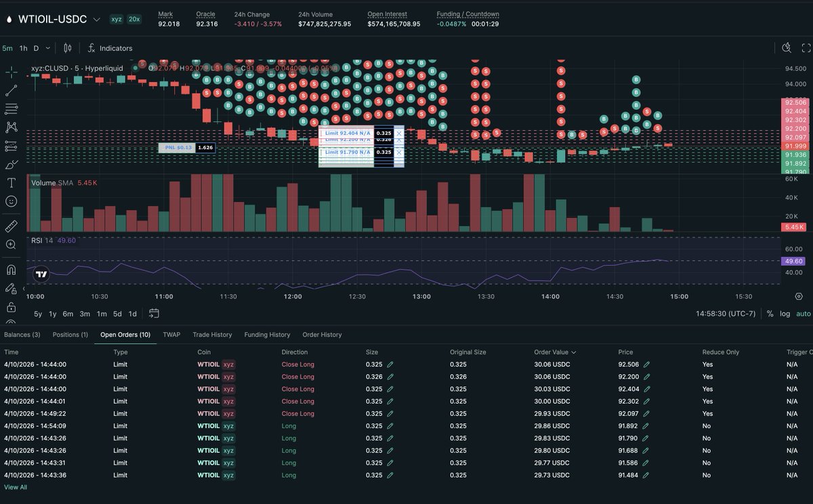Sort orders by the Order Value column arrow
Image resolution: width=813 pixels, height=504 pixels.
coord(575,352)
